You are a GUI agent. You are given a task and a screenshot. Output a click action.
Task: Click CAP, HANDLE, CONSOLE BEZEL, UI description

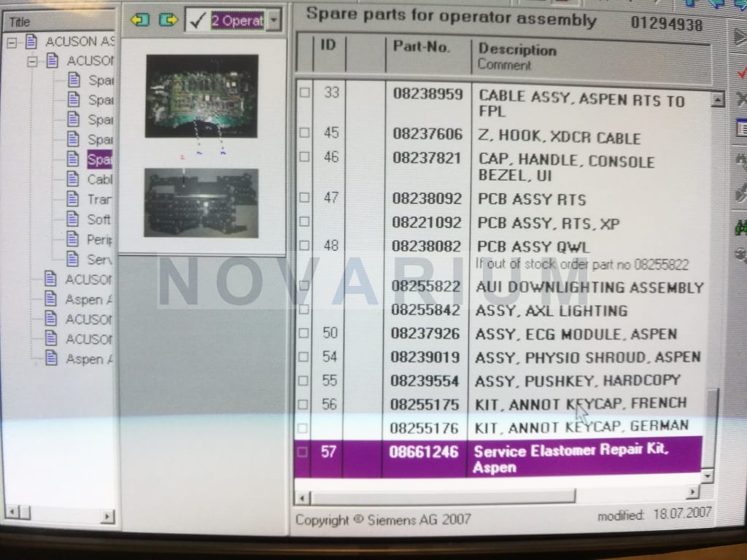tap(566, 168)
